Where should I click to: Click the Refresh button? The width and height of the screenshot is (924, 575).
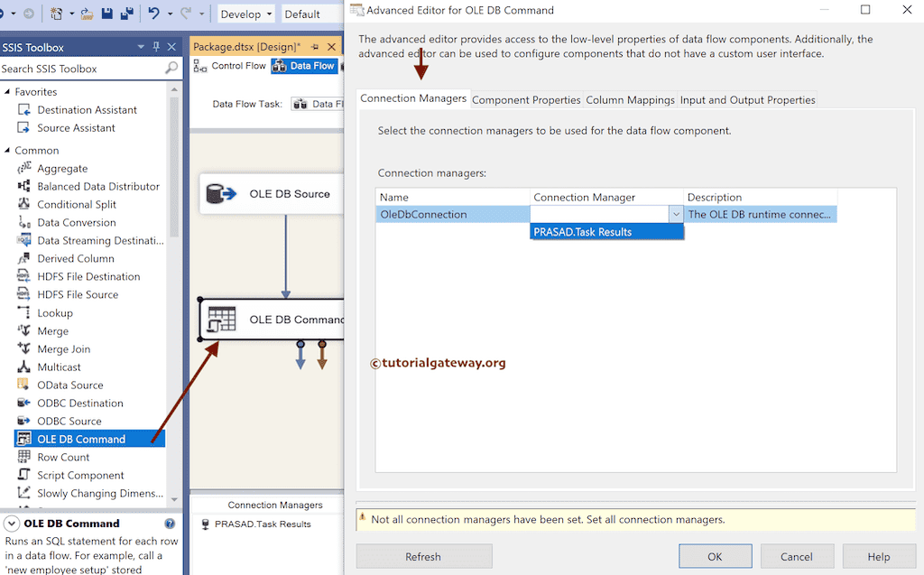pyautogui.click(x=423, y=555)
